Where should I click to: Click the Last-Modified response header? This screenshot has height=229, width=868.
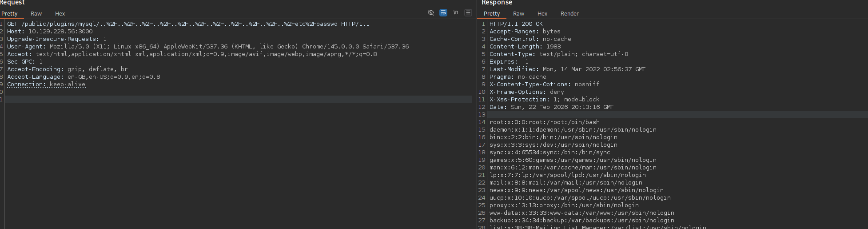568,69
